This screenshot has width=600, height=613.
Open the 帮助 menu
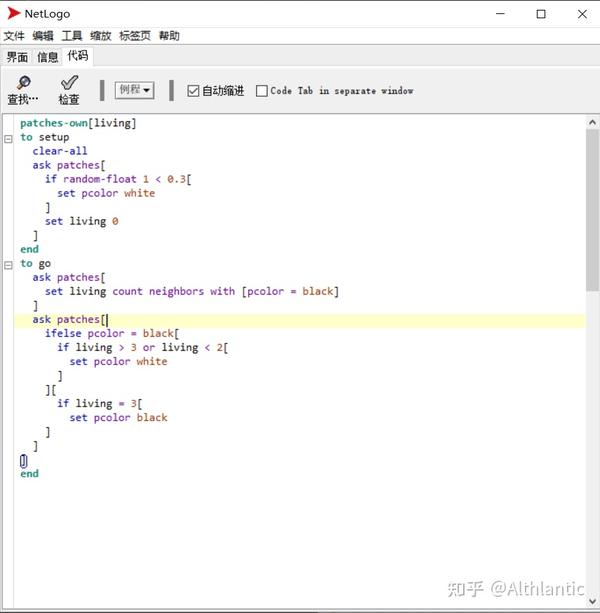point(169,36)
